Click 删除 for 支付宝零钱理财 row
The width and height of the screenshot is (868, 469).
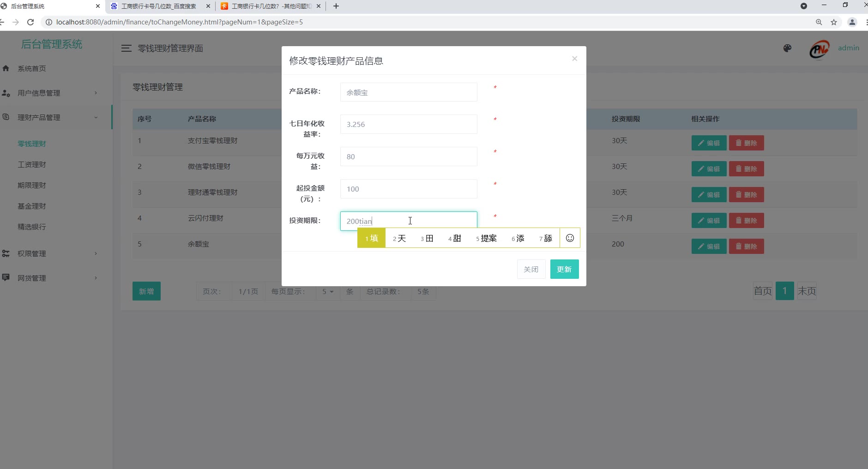746,143
